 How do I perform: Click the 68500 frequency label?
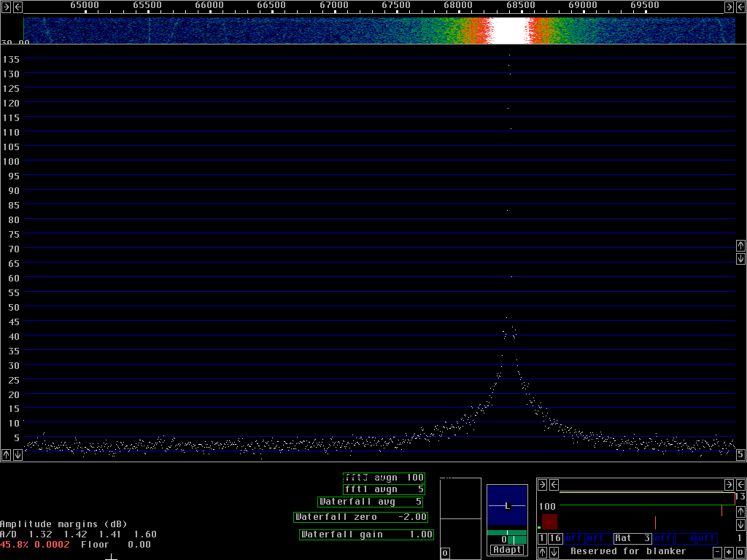click(520, 5)
